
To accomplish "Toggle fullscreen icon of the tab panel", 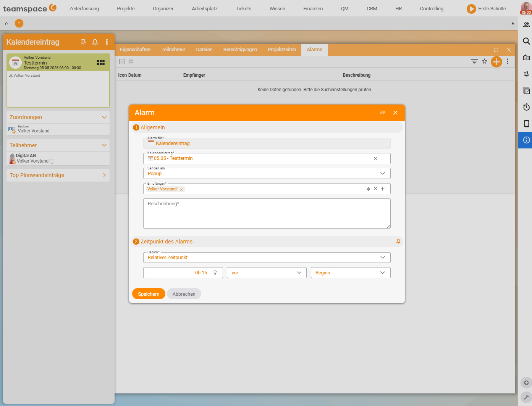I will click(496, 50).
